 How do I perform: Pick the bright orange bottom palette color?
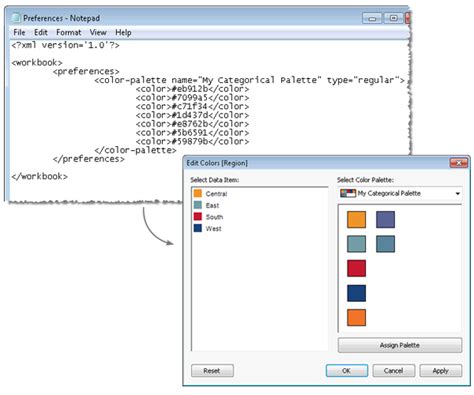click(x=356, y=317)
